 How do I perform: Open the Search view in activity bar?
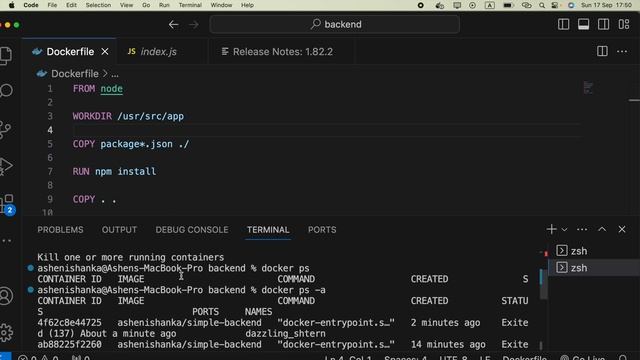(6, 91)
